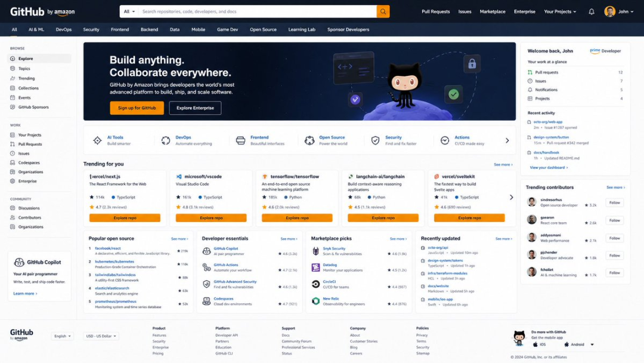
Task: Click the Octocat hero banner image
Action: tap(405, 85)
